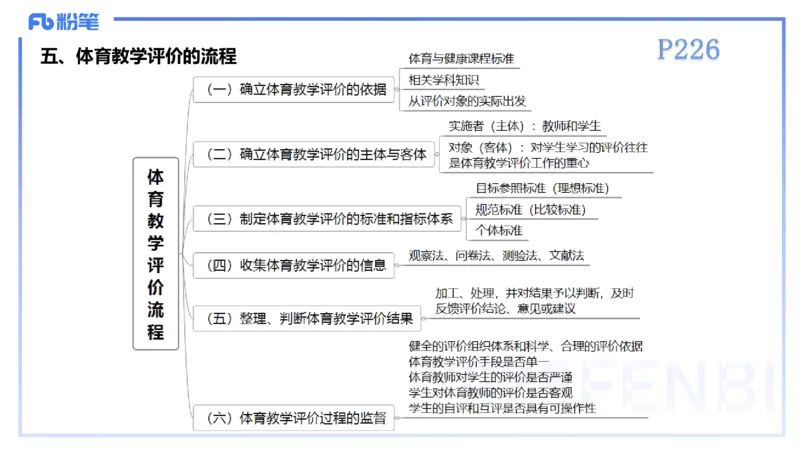Click the text 加工、处理,并对结果予以判断

(x=517, y=293)
